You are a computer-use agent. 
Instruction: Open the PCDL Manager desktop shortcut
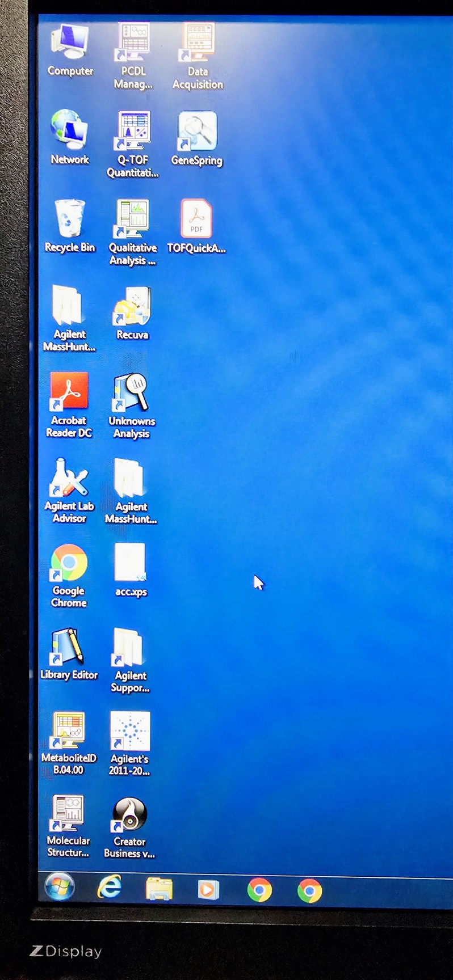pos(133,43)
